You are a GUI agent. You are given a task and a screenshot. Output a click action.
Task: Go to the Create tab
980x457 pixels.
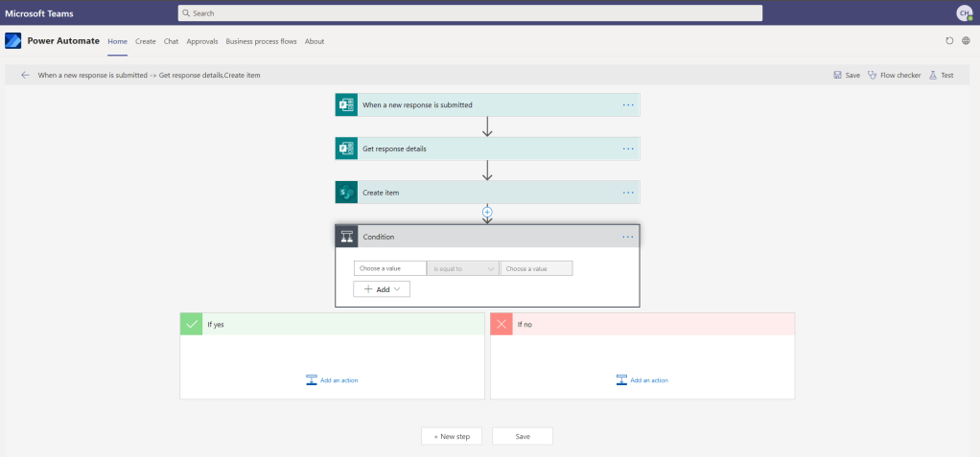click(x=146, y=41)
